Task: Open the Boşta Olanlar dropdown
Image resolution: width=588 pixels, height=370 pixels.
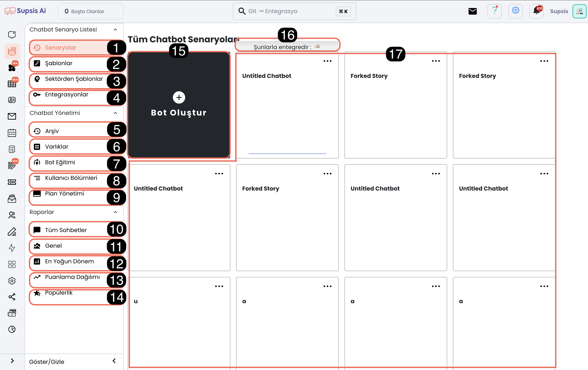Action: [91, 11]
